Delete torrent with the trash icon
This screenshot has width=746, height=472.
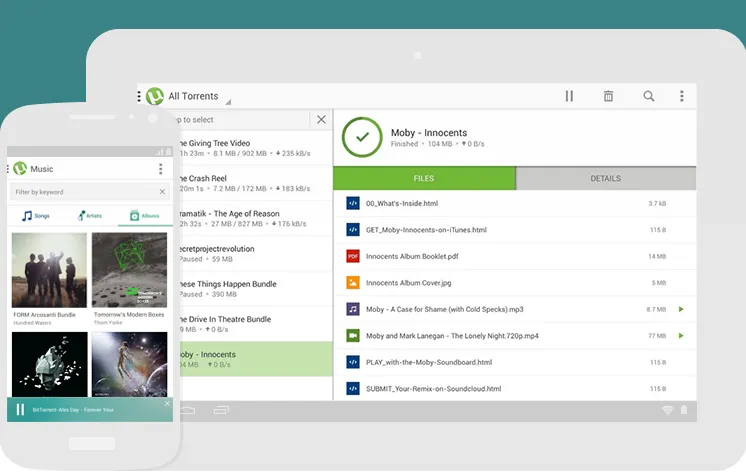608,96
